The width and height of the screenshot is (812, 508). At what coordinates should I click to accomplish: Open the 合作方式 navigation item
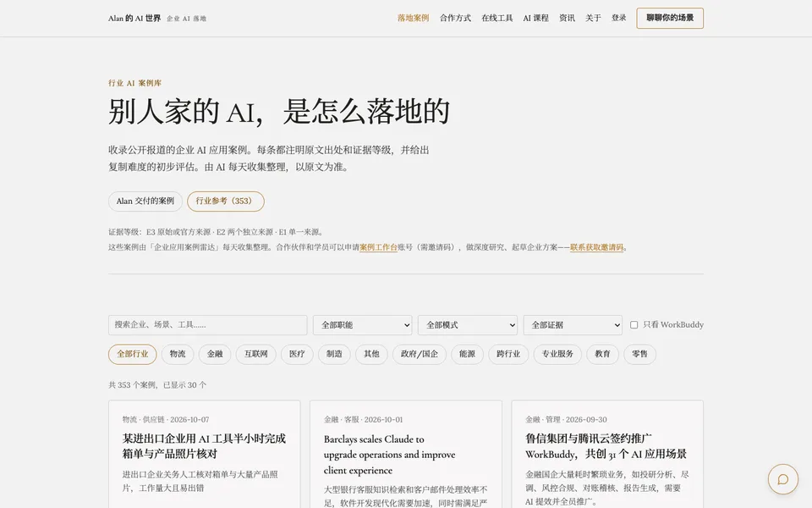click(455, 18)
